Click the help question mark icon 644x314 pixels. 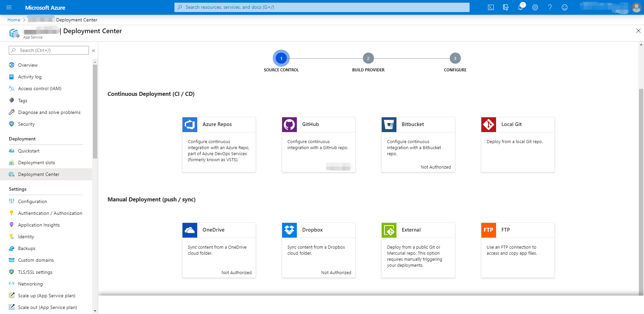click(550, 7)
